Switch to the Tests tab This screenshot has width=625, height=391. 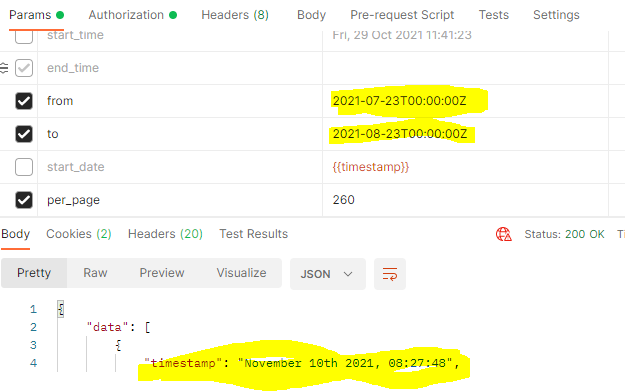(x=493, y=15)
